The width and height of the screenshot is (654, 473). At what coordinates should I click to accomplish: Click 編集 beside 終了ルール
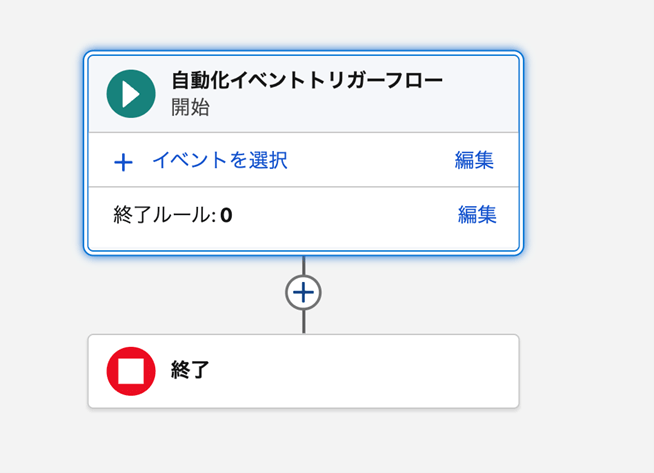[x=477, y=214]
